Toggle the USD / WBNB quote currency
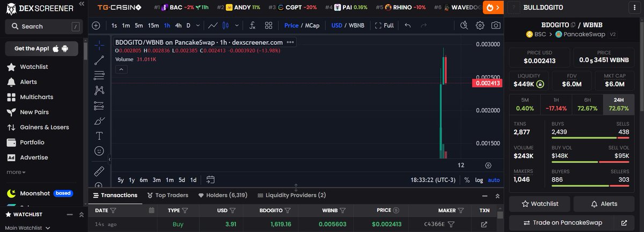This screenshot has height=232, width=644. point(347,25)
